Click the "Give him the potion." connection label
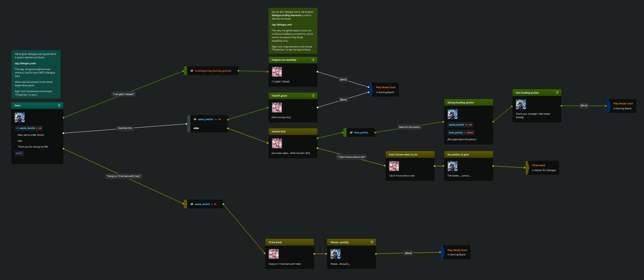Image resolution: width=644 pixels, height=280 pixels. tap(410, 127)
